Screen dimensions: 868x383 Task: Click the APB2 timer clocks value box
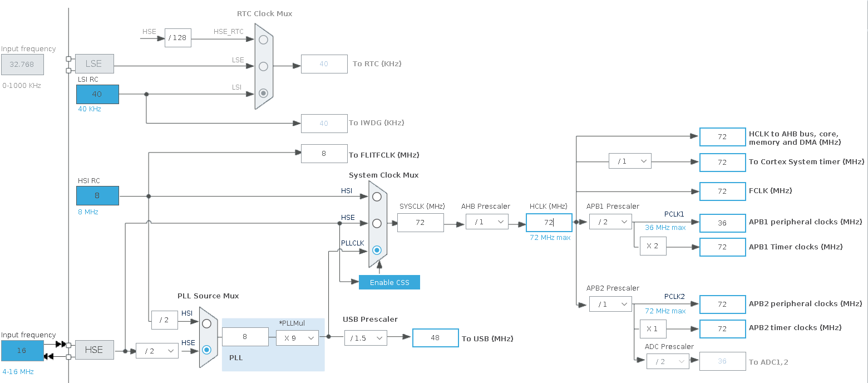[x=722, y=328]
